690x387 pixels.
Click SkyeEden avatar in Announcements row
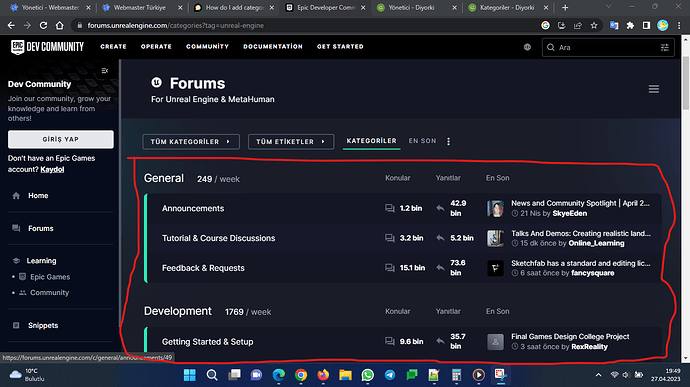(x=495, y=208)
